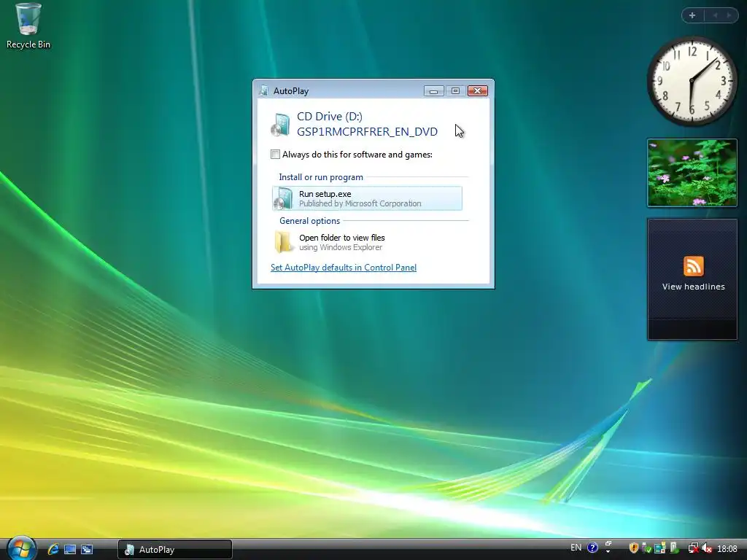Click the EN language indicator
The image size is (747, 560).
pyautogui.click(x=576, y=548)
